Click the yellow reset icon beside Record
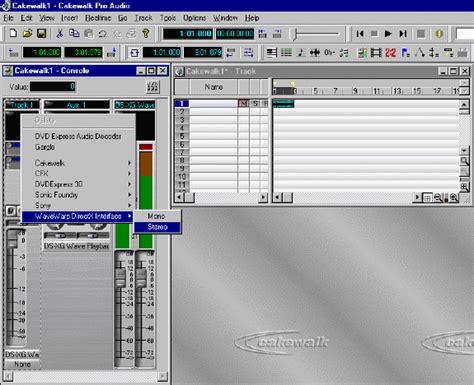 coord(439,34)
